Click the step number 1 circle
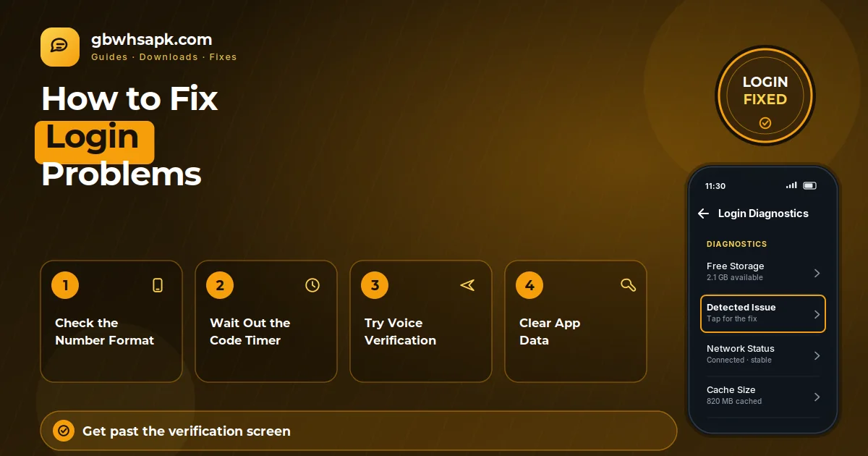 point(65,285)
